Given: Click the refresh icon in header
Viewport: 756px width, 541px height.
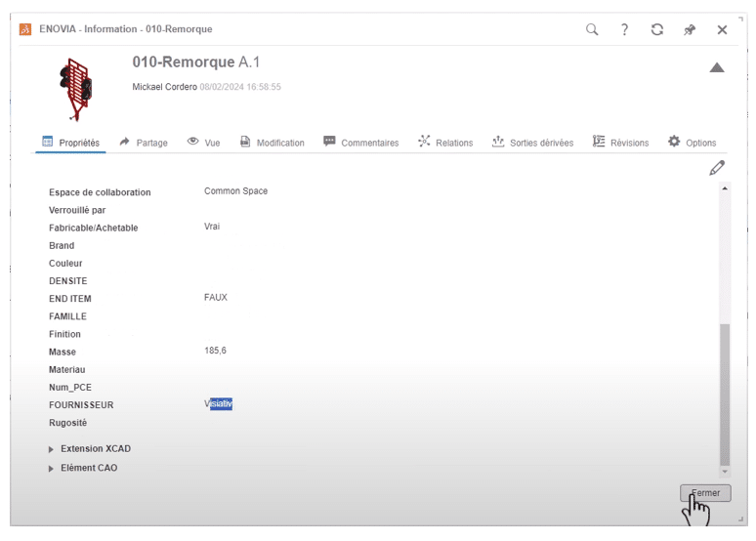Looking at the screenshot, I should tap(657, 30).
